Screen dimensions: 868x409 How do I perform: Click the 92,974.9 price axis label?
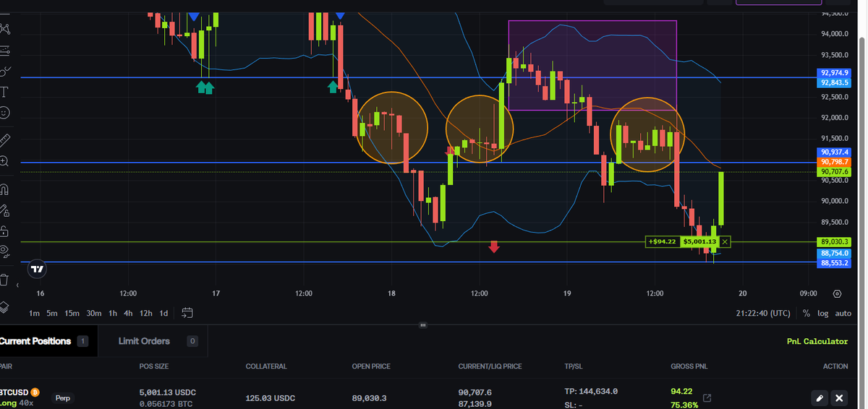coord(835,73)
